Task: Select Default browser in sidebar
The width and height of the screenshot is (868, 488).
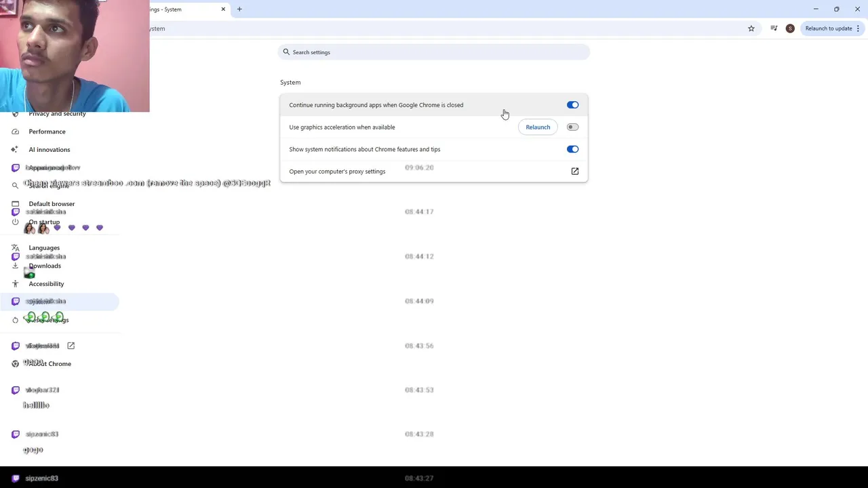Action: (x=52, y=203)
